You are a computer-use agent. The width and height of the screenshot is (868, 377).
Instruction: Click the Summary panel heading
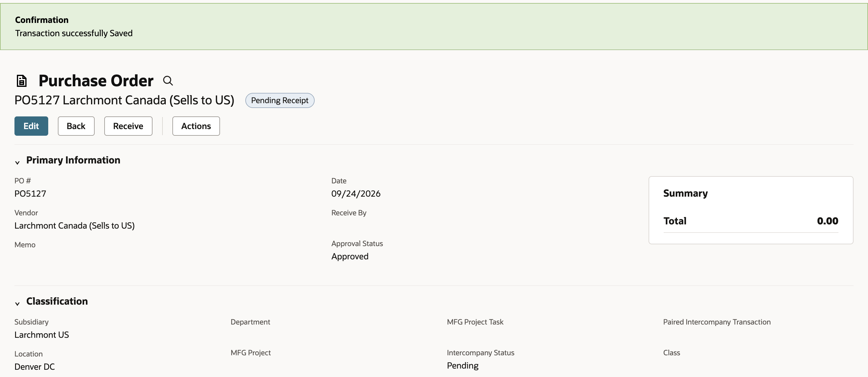point(685,193)
